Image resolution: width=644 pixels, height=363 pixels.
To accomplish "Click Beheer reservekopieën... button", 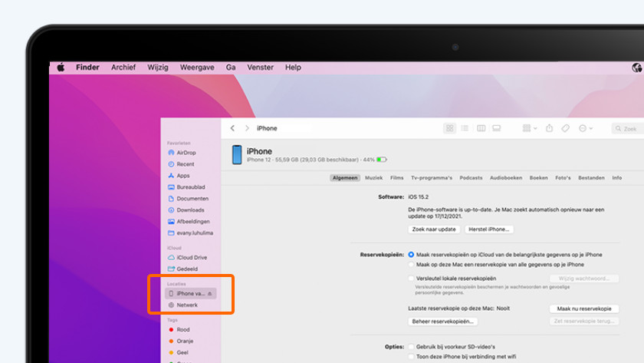I will pos(443,322).
